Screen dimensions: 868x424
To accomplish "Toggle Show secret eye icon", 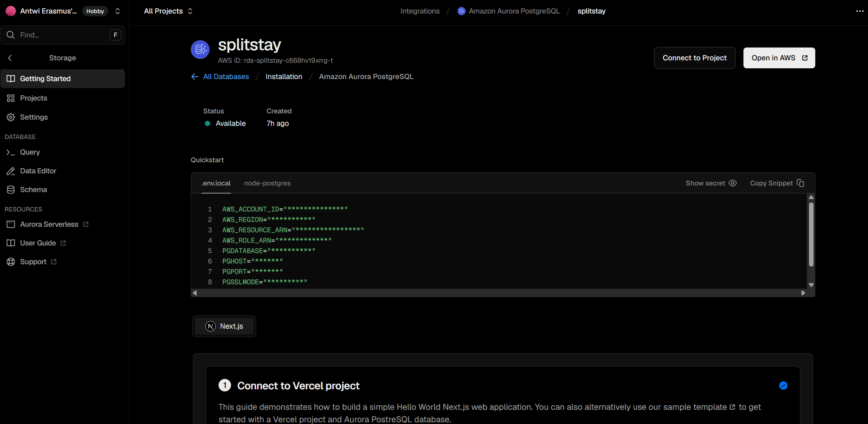I will (733, 183).
